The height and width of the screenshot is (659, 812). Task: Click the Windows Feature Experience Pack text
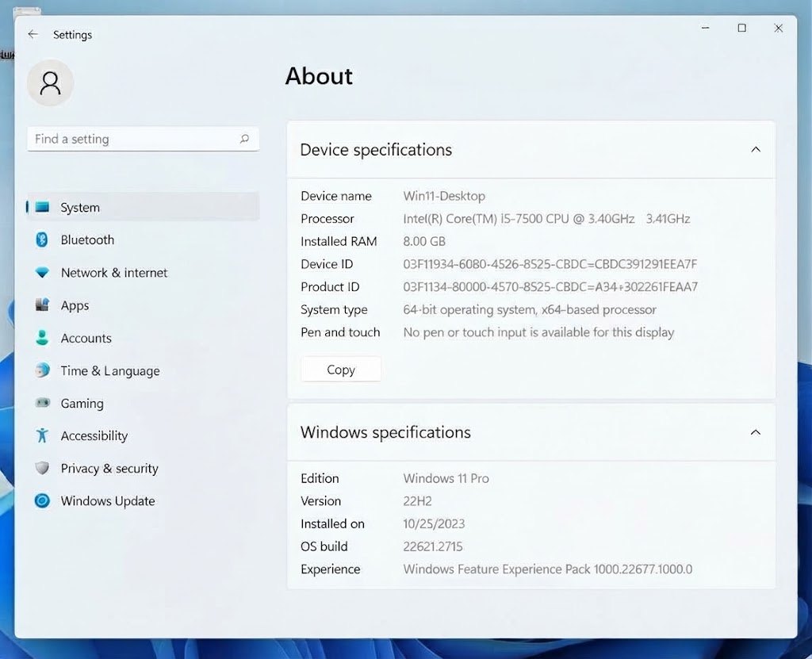click(547, 569)
